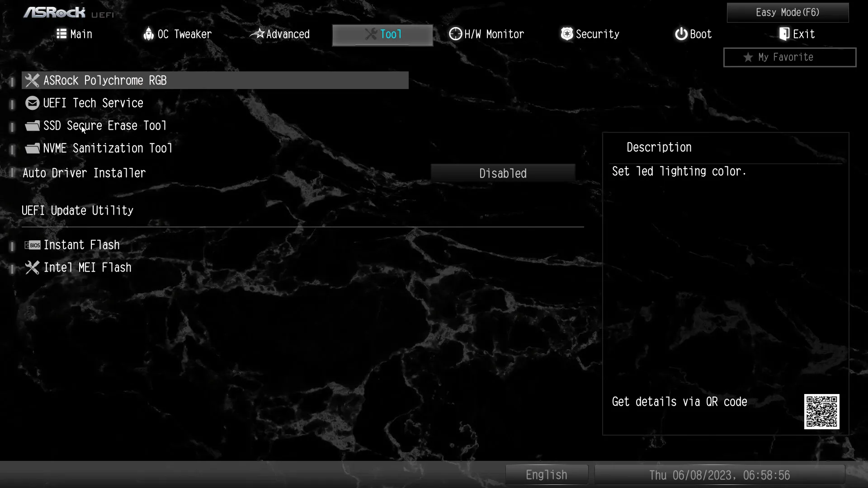Open My Favorite page
Viewport: 868px width, 488px height.
tap(789, 57)
